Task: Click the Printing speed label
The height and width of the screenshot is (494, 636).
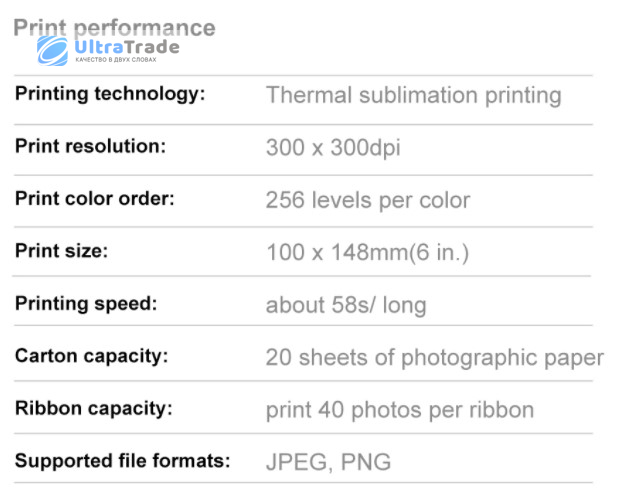Action: (86, 304)
